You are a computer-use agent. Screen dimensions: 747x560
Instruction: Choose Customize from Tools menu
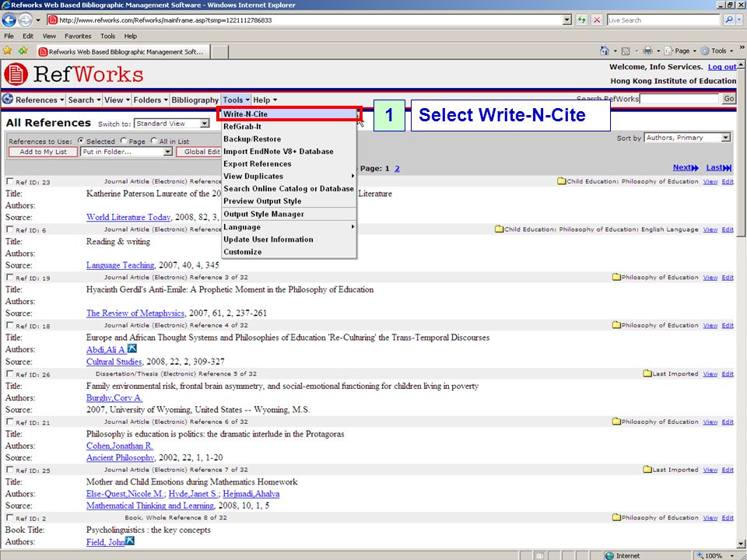tap(289, 252)
